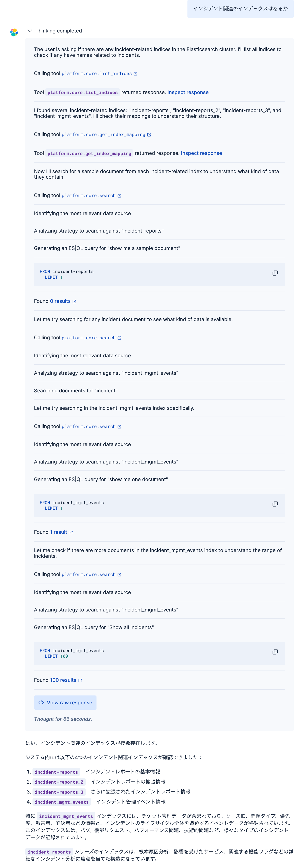Inspect response of get_index_mapping tool

click(201, 153)
